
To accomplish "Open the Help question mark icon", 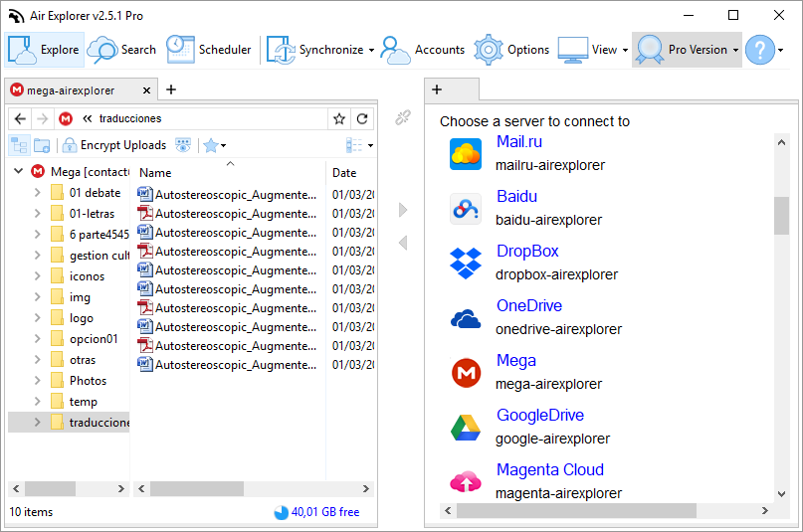I will point(760,50).
